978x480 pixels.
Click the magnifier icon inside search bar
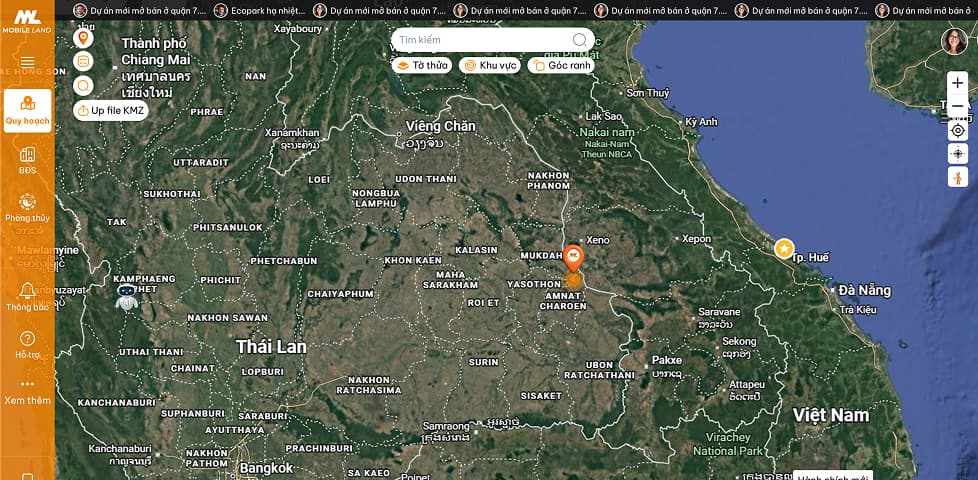coord(579,40)
